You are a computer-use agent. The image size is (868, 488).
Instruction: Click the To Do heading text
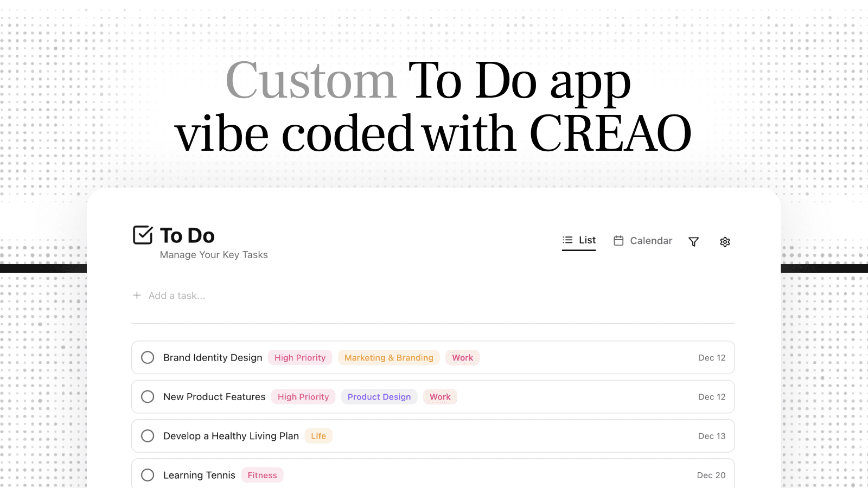pyautogui.click(x=187, y=235)
